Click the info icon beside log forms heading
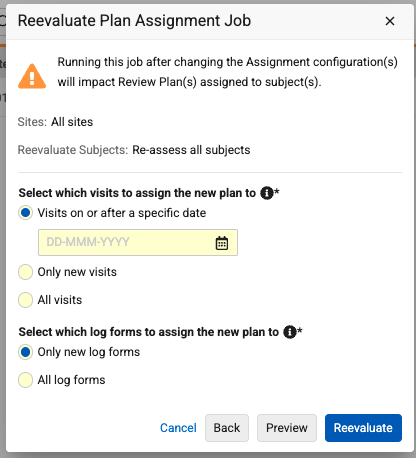This screenshot has width=416, height=458. coord(290,332)
